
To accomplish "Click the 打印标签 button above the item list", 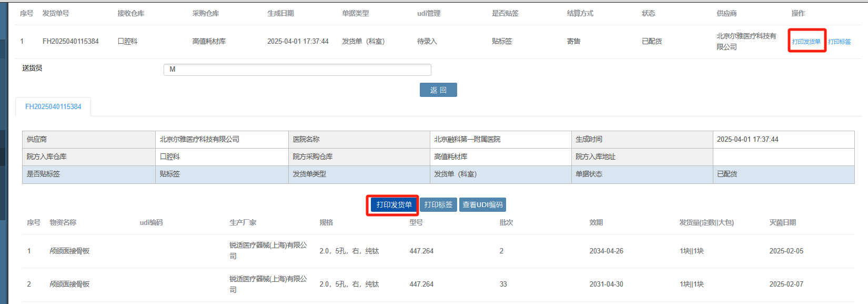I will (438, 204).
